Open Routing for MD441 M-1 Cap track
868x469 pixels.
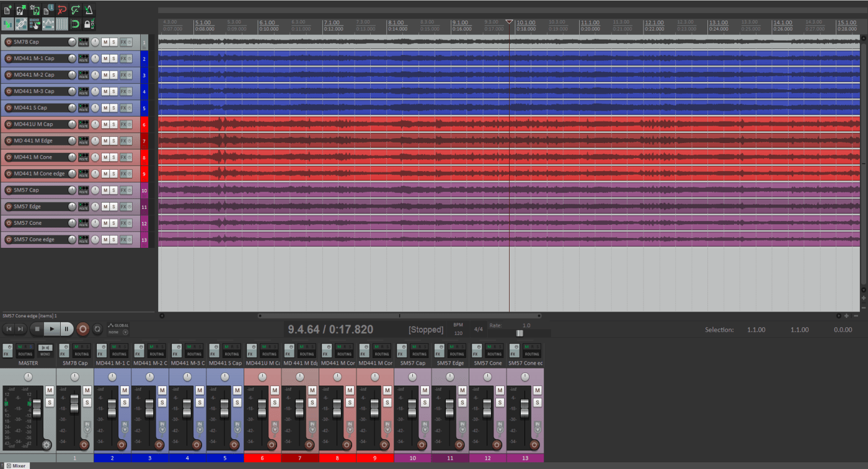83,58
